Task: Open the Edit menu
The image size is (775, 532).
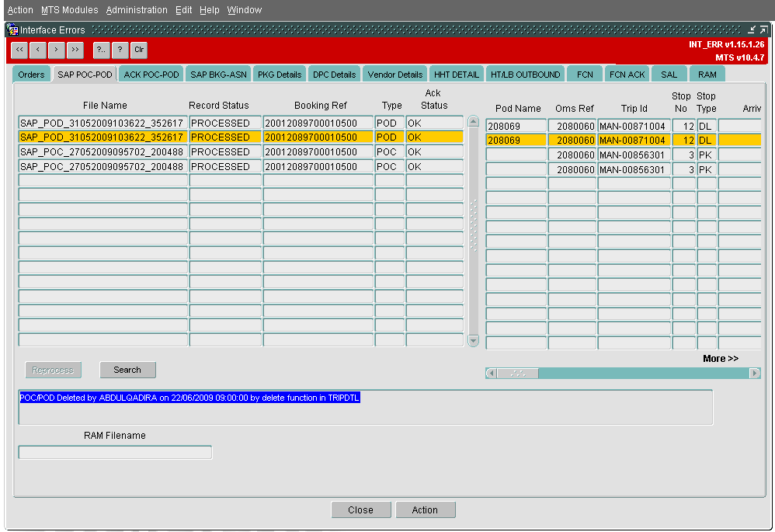Action: (x=183, y=10)
